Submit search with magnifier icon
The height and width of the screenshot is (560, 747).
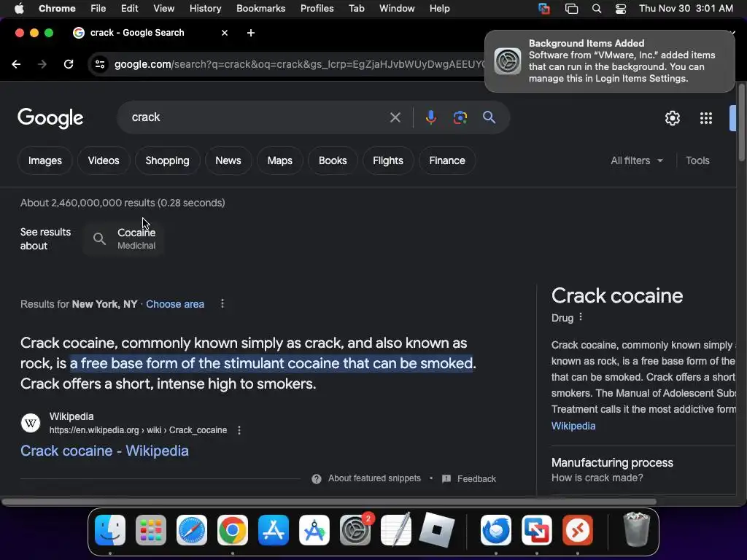click(x=489, y=117)
